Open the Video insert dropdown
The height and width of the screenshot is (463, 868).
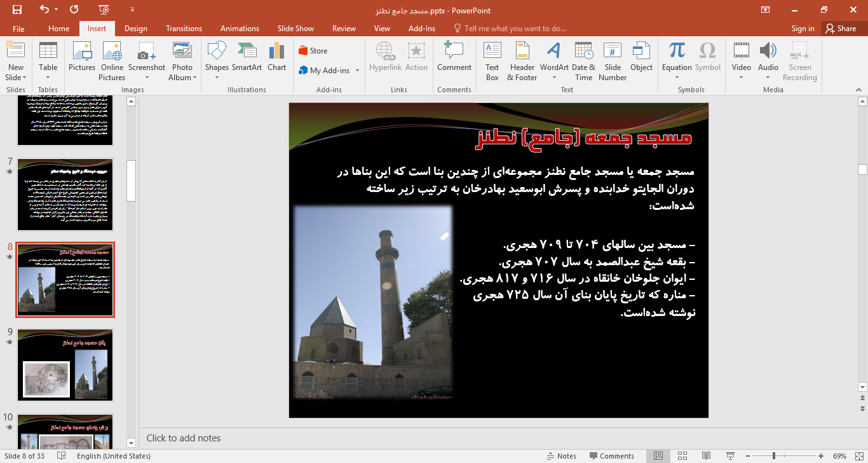click(x=741, y=78)
